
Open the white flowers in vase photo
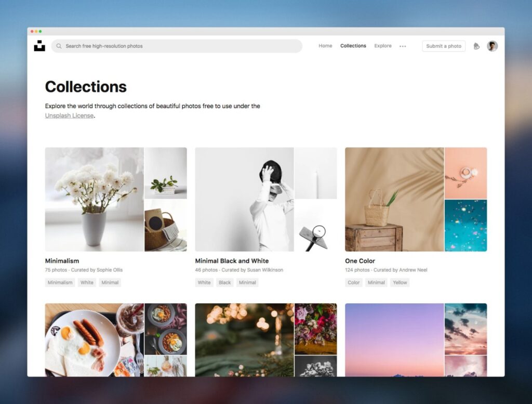(x=95, y=199)
